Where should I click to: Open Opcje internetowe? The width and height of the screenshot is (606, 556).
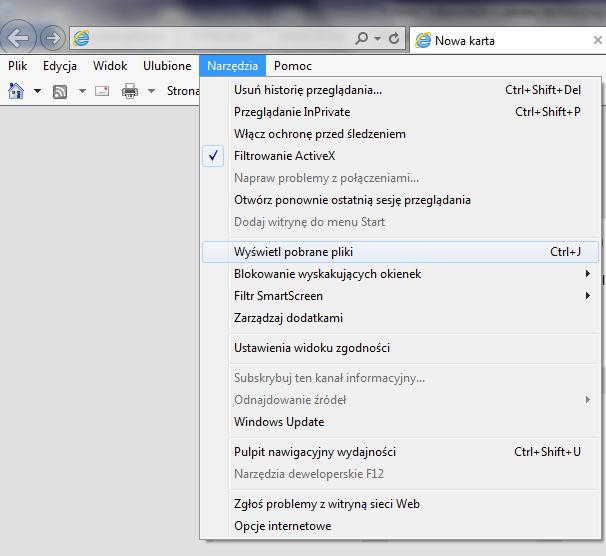[400, 526]
